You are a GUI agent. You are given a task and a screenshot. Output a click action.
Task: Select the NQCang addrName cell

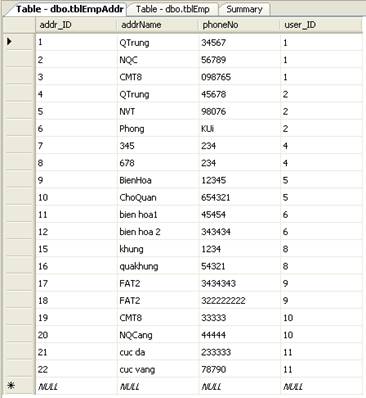click(158, 335)
